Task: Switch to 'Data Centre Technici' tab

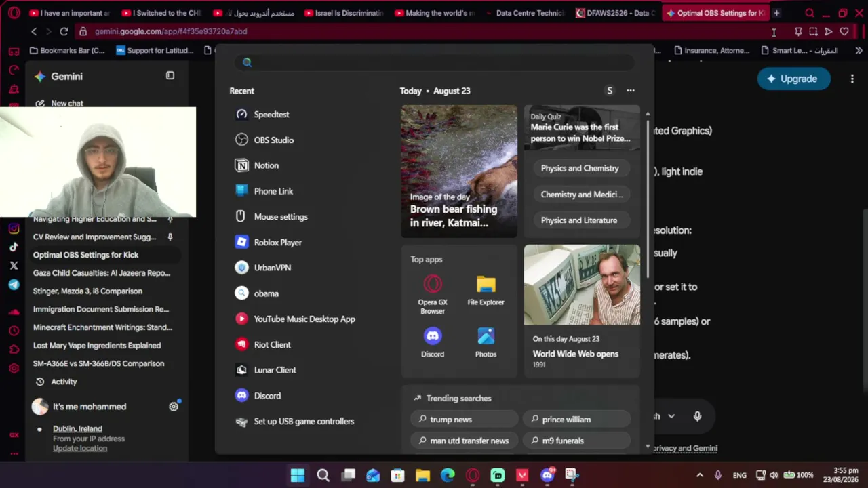Action: 524,13
